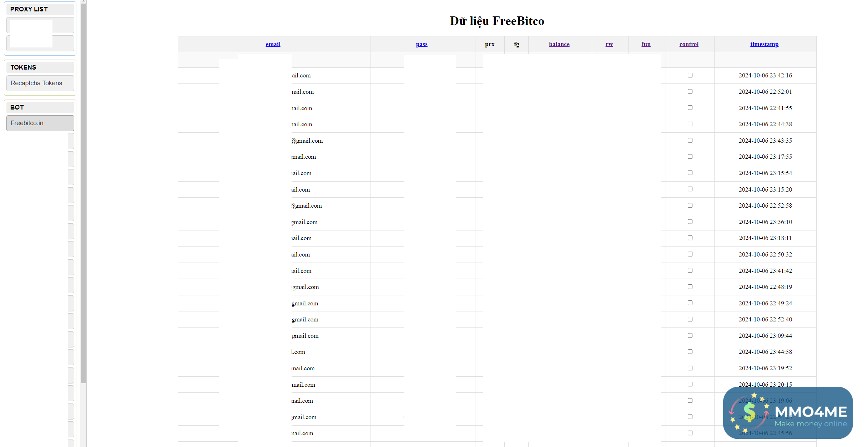Viewport: 868px width, 447px height.
Task: Toggle the checkbox next to 22:48:19
Action: click(690, 287)
